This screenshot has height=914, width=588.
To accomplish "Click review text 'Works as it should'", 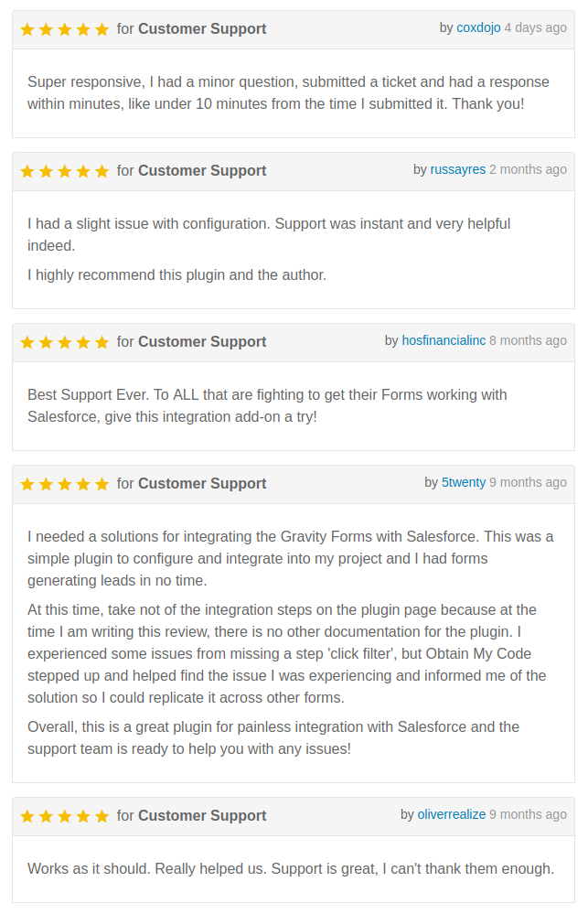I will (290, 868).
